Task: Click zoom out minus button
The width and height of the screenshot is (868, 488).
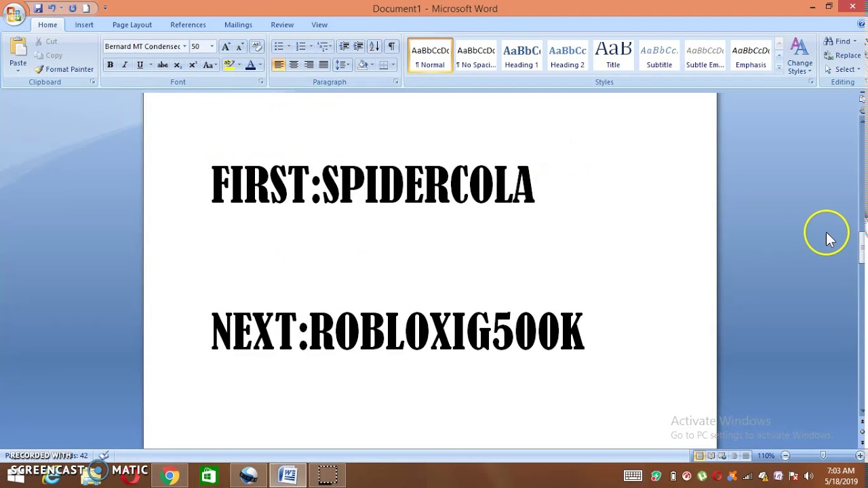Action: pyautogui.click(x=785, y=455)
